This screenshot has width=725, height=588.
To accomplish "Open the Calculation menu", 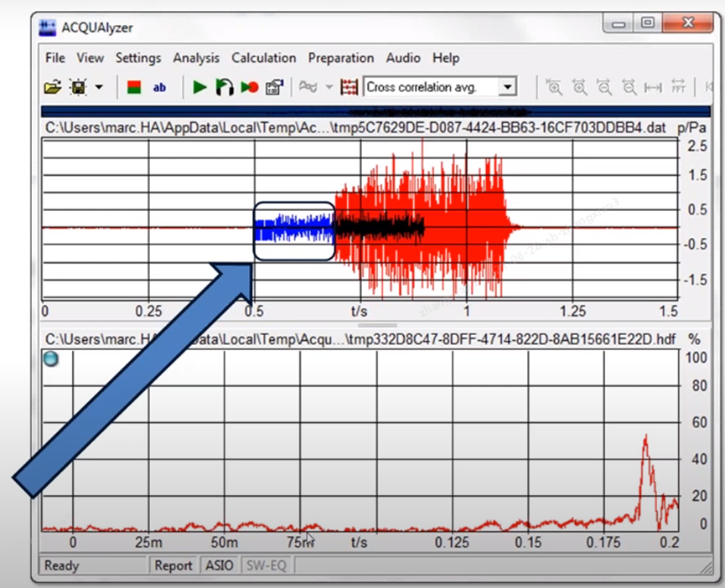I will tap(263, 58).
